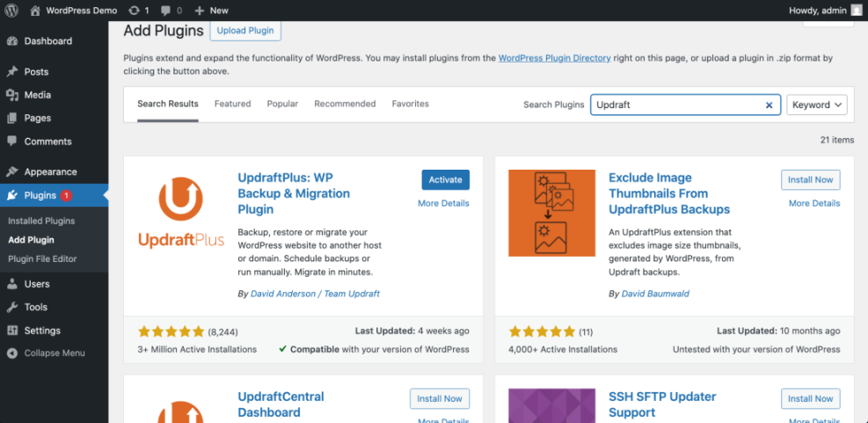The image size is (868, 423).
Task: Open the WordPress Demo site home icon
Action: tap(35, 10)
